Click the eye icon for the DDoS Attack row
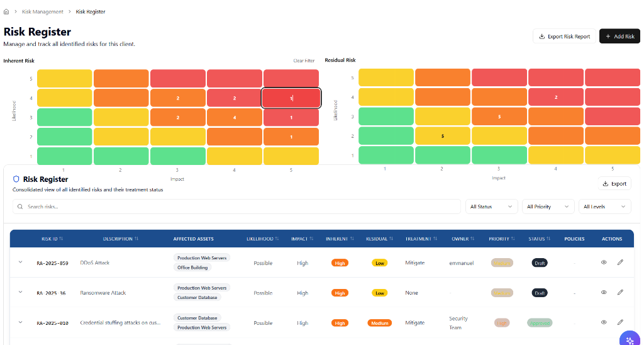 [604, 262]
